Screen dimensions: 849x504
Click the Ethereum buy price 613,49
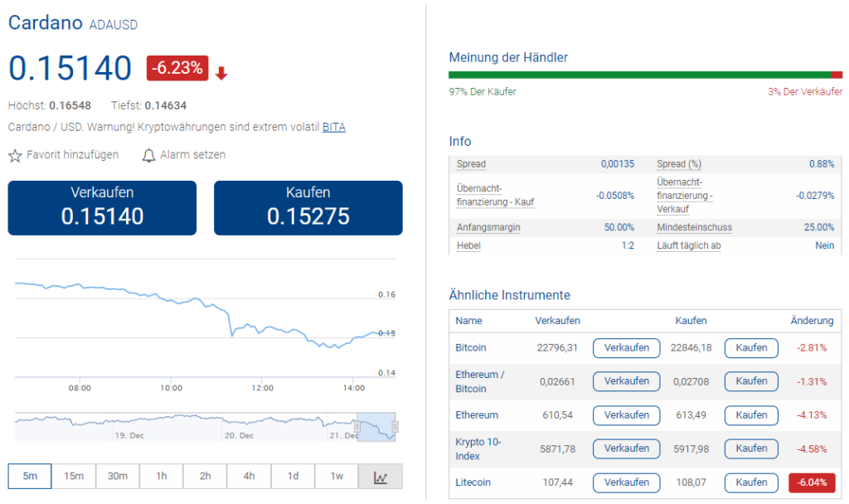691,415
